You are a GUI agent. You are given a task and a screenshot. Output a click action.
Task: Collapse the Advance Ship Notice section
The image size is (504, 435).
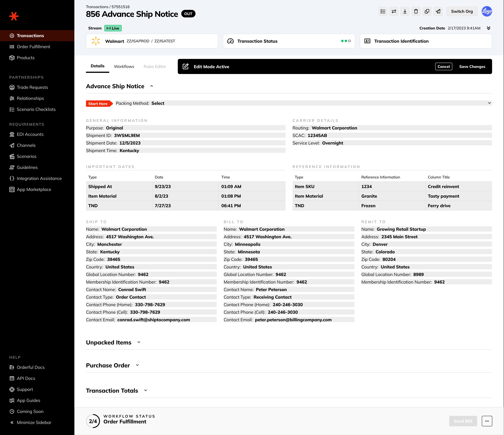coord(151,86)
